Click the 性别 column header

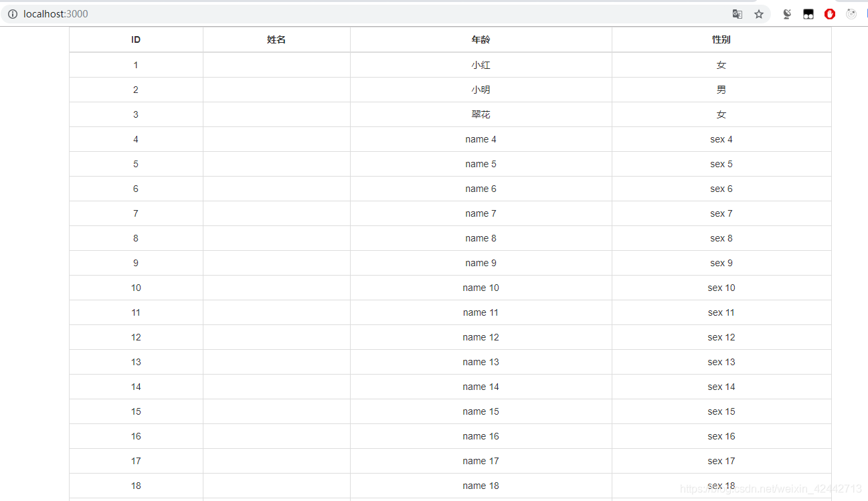[721, 39]
